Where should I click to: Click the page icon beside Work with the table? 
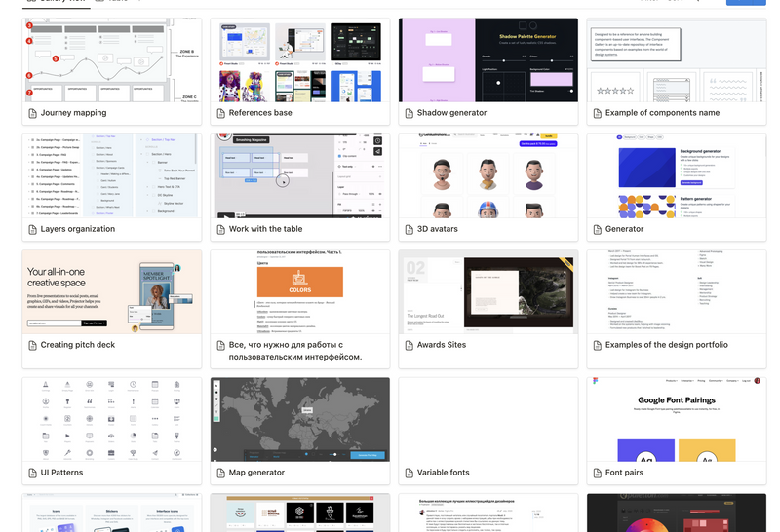point(221,229)
